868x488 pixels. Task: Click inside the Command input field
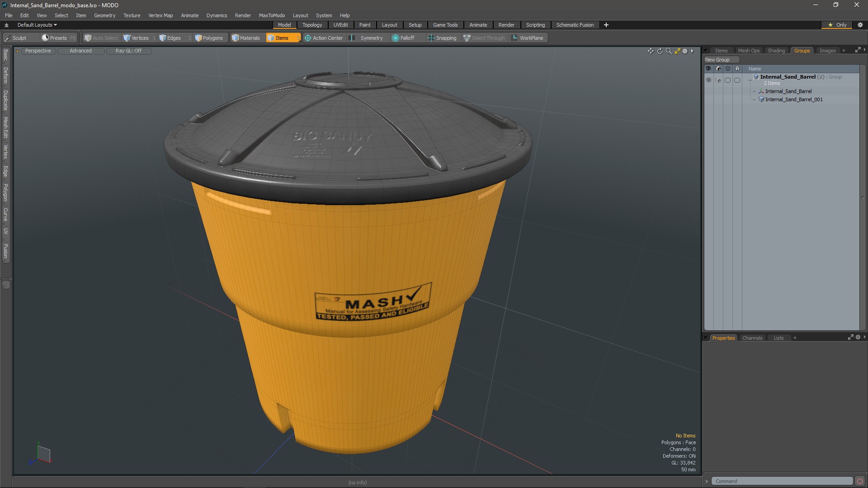click(x=782, y=481)
